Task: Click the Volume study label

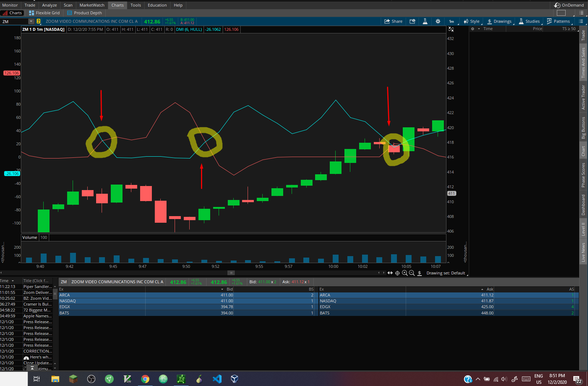Action: coord(30,237)
